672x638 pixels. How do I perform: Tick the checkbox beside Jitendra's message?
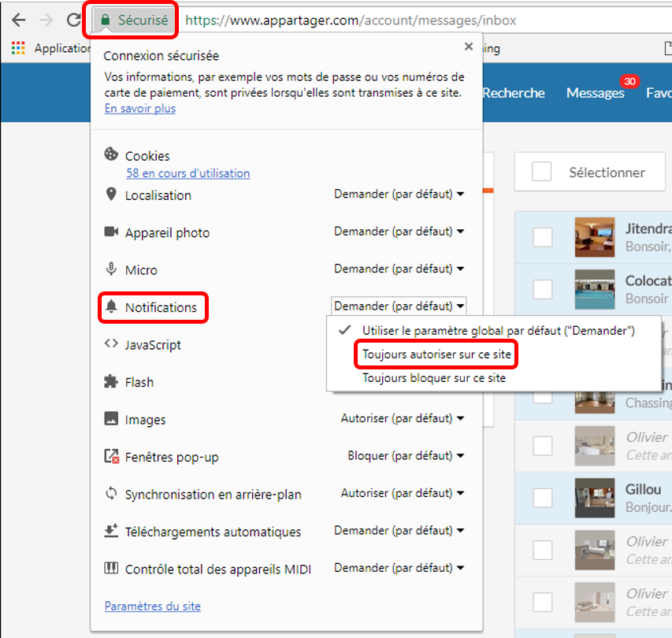point(543,237)
